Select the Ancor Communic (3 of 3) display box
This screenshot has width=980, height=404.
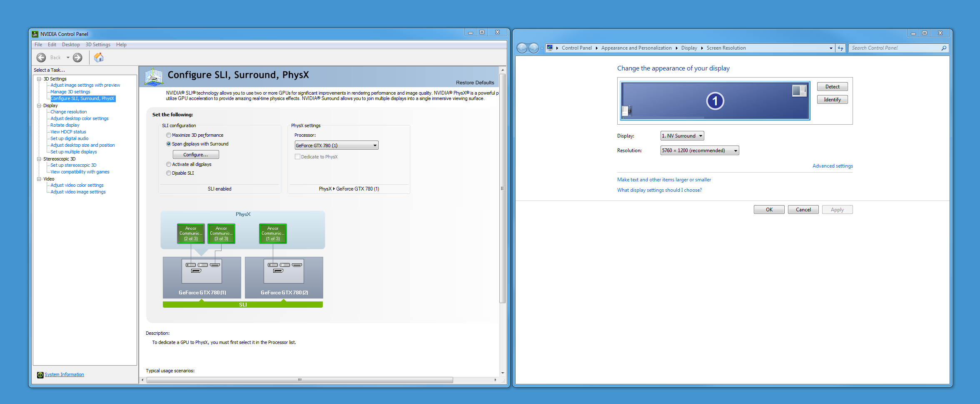click(221, 233)
